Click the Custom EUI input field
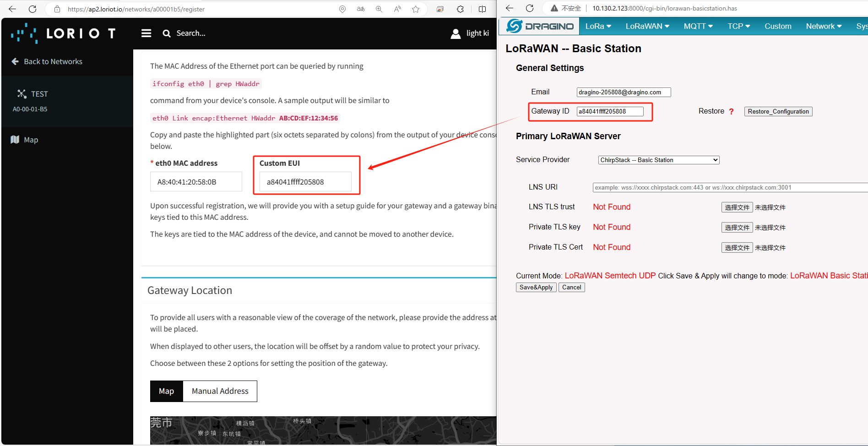The height and width of the screenshot is (446, 868). click(305, 182)
